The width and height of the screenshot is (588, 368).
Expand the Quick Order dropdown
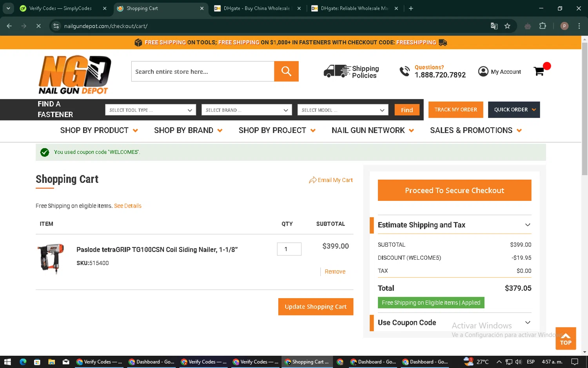514,109
